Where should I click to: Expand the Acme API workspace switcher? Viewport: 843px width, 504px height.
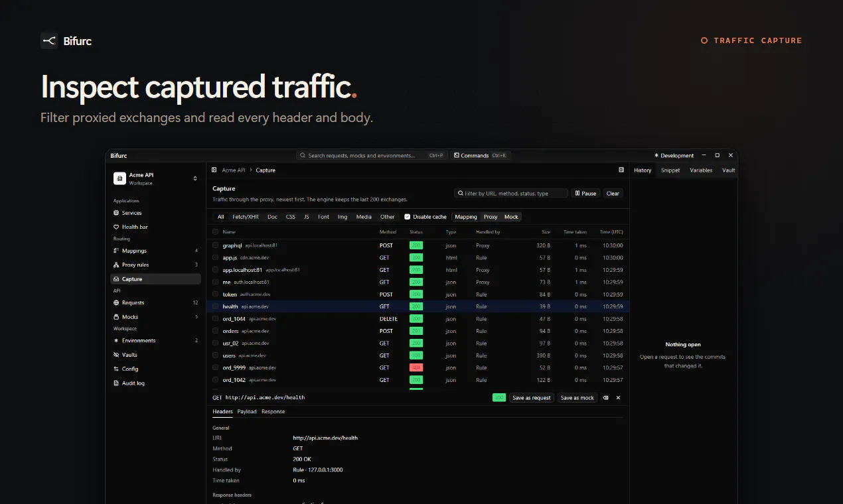point(195,178)
